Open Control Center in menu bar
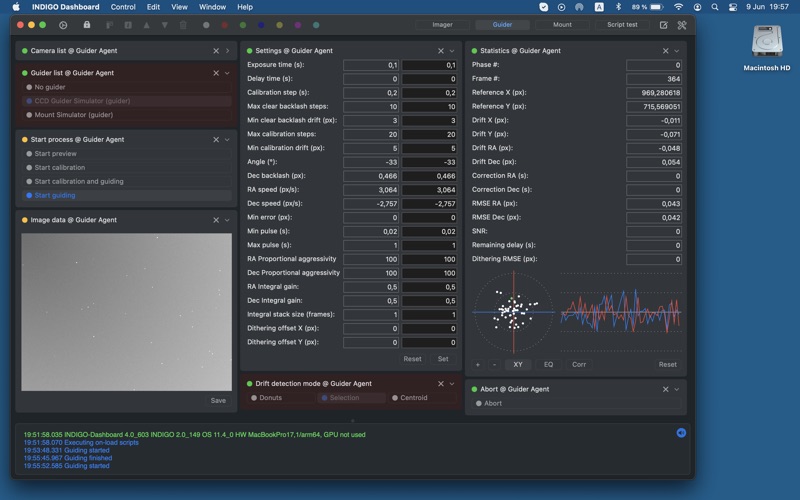This screenshot has height=500, width=800. (x=733, y=7)
